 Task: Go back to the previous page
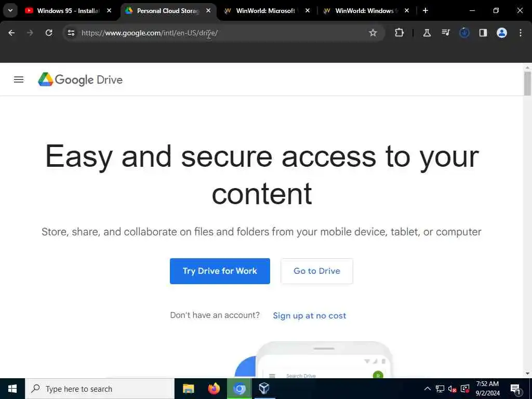point(11,33)
